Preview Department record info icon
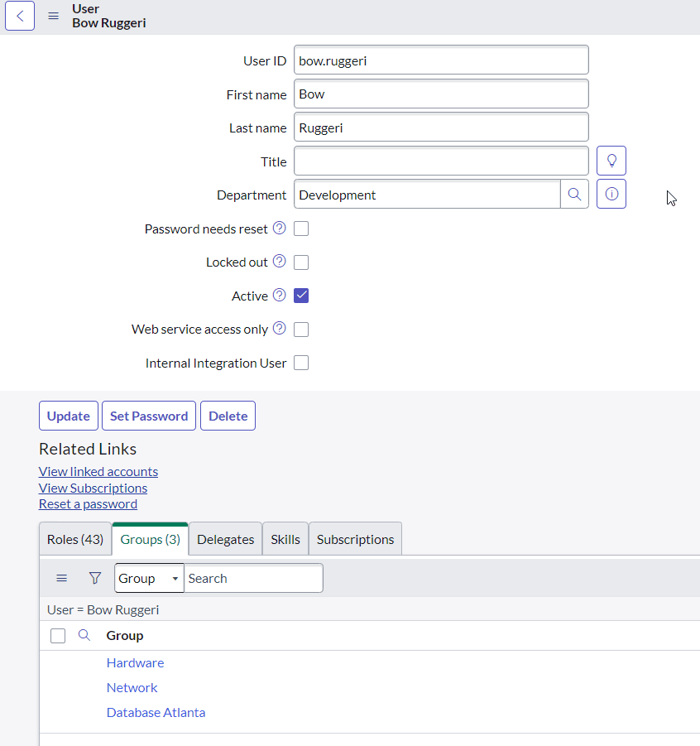 point(611,195)
